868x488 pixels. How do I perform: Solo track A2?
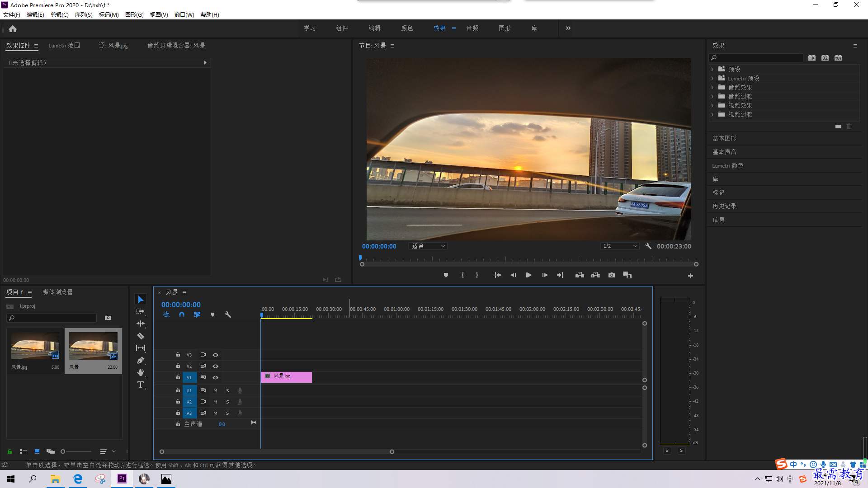coord(227,402)
